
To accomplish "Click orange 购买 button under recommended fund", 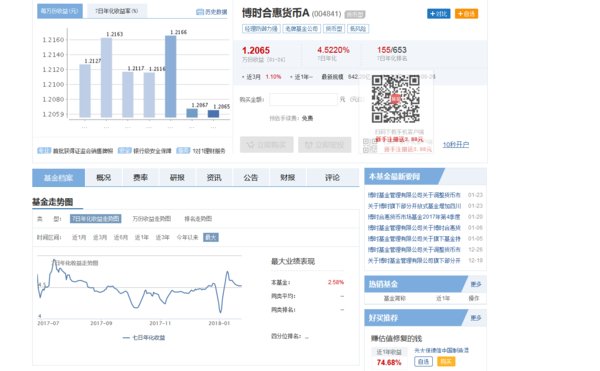I will coord(446,361).
